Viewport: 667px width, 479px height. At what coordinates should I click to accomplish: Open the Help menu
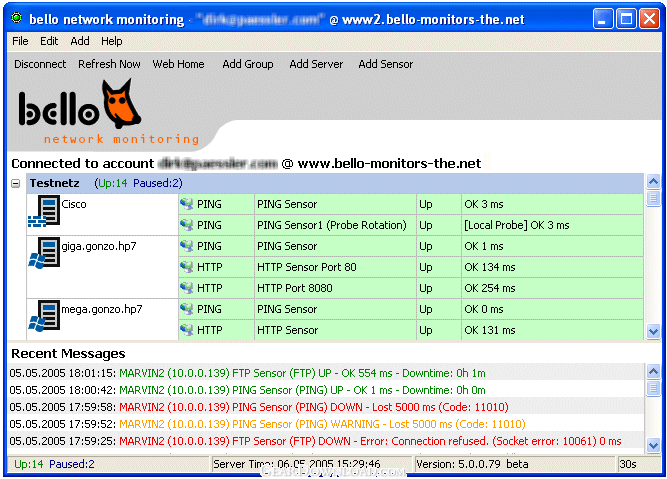111,41
